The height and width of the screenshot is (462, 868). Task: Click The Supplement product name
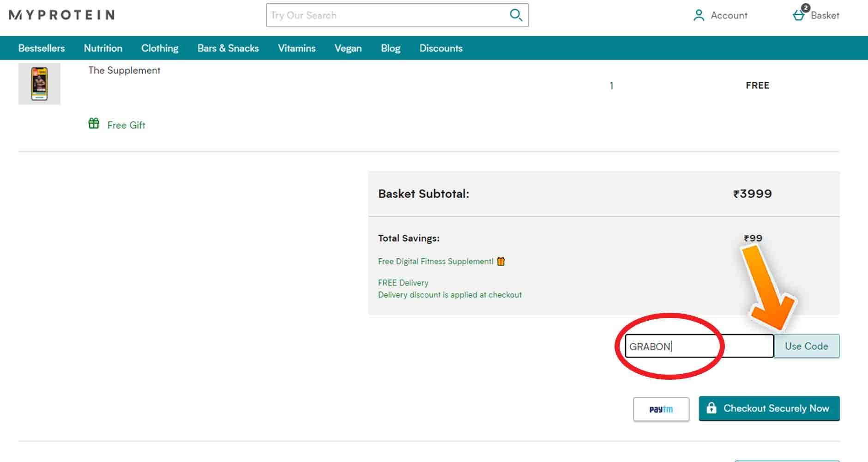124,70
